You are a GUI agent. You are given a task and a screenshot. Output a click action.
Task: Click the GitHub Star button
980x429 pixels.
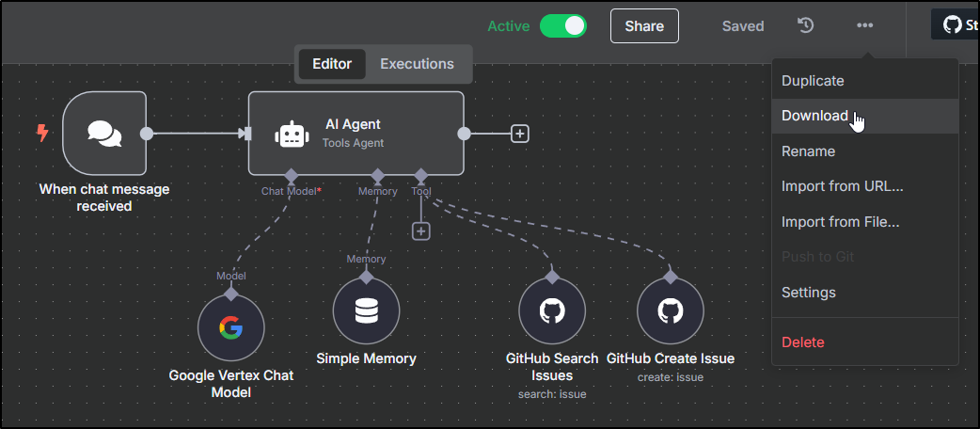click(955, 25)
